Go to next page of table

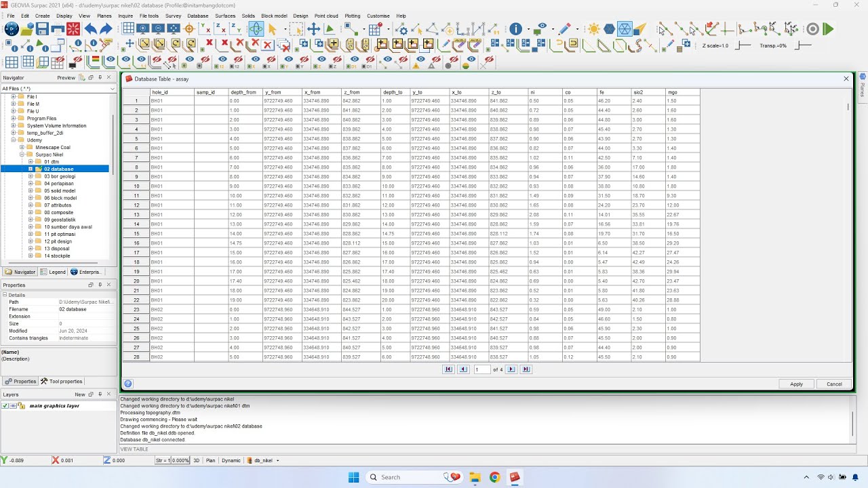pyautogui.click(x=511, y=369)
